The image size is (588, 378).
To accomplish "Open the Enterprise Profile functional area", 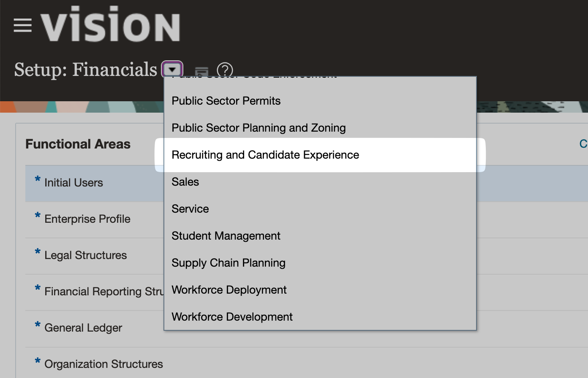I will point(87,219).
